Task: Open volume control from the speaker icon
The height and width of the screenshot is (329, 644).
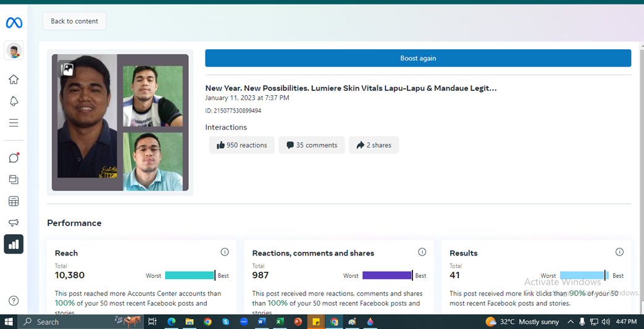Action: 605,322
